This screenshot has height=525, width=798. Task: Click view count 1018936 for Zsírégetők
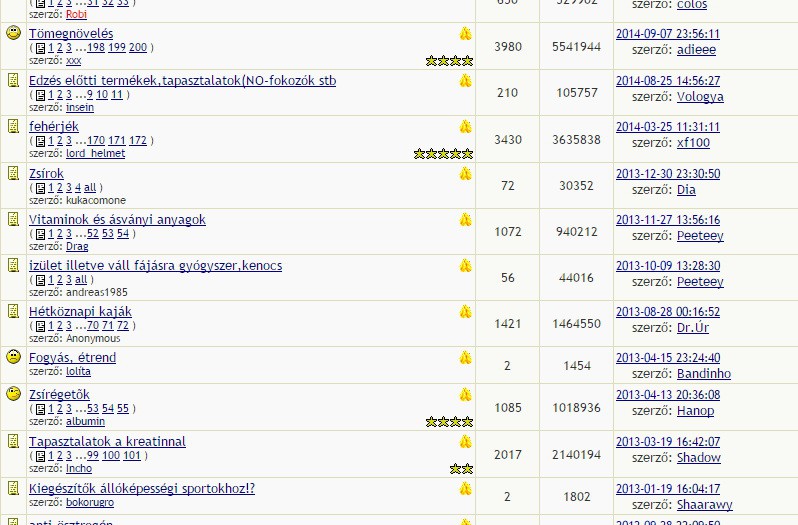[x=577, y=407]
